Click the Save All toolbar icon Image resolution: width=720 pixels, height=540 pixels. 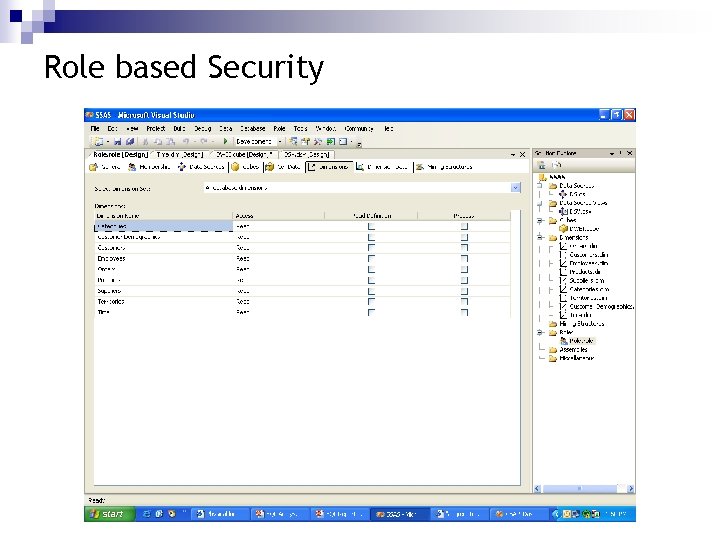point(130,142)
